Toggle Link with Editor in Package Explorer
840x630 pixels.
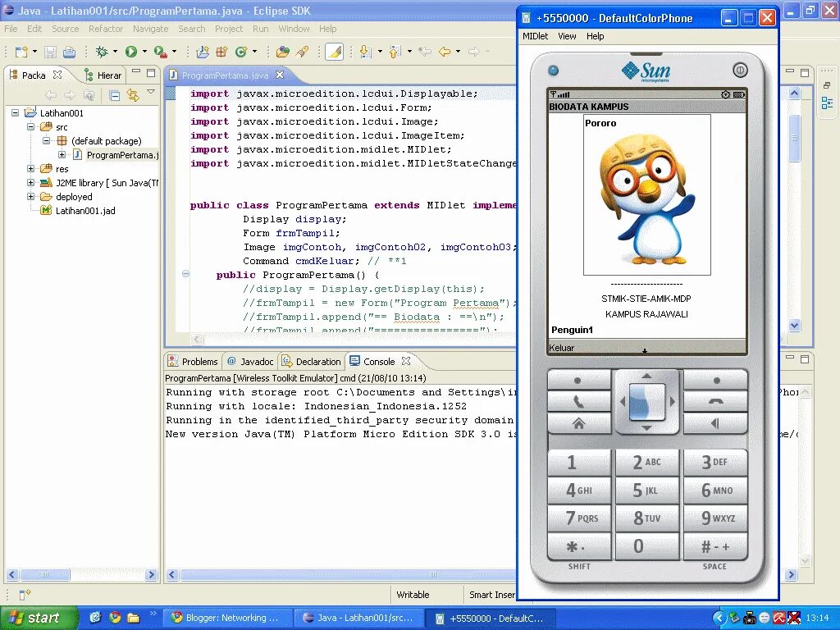click(133, 95)
